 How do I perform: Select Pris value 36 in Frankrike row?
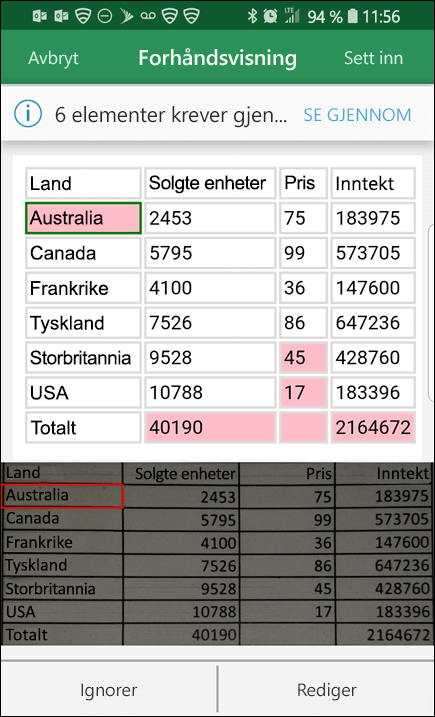304,288
